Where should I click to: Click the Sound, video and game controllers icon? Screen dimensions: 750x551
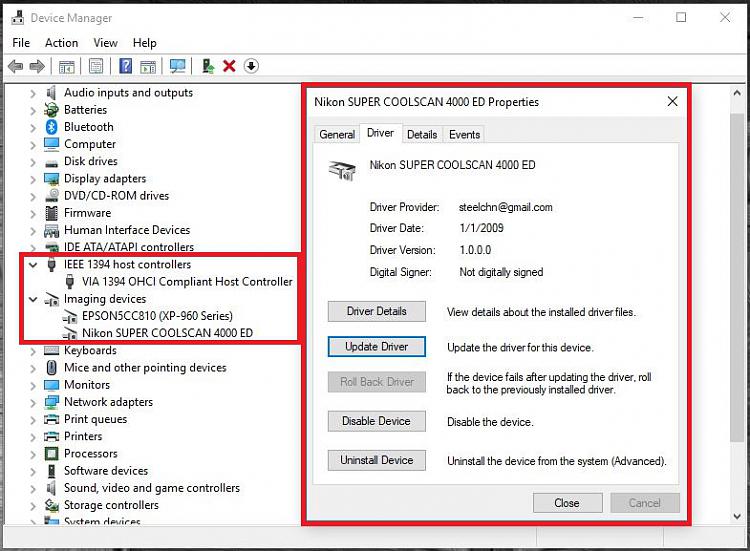[x=51, y=488]
